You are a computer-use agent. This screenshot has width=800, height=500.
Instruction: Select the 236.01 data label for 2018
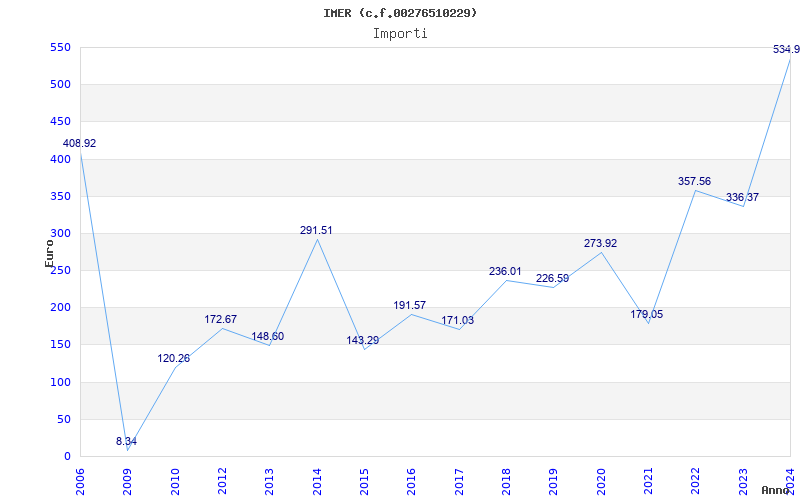point(505,271)
